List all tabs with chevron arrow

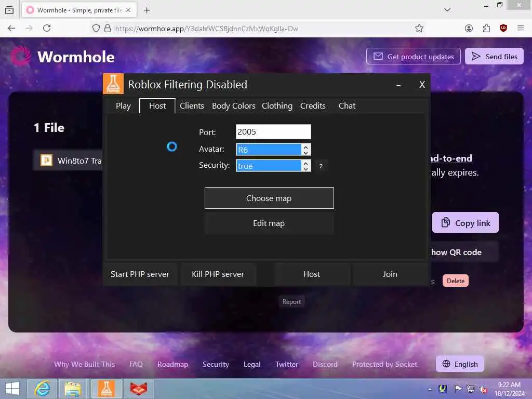tap(447, 10)
